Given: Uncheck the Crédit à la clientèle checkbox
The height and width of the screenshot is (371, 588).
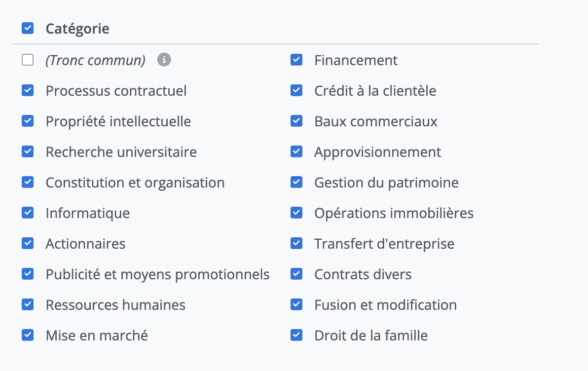Looking at the screenshot, I should click(x=296, y=91).
